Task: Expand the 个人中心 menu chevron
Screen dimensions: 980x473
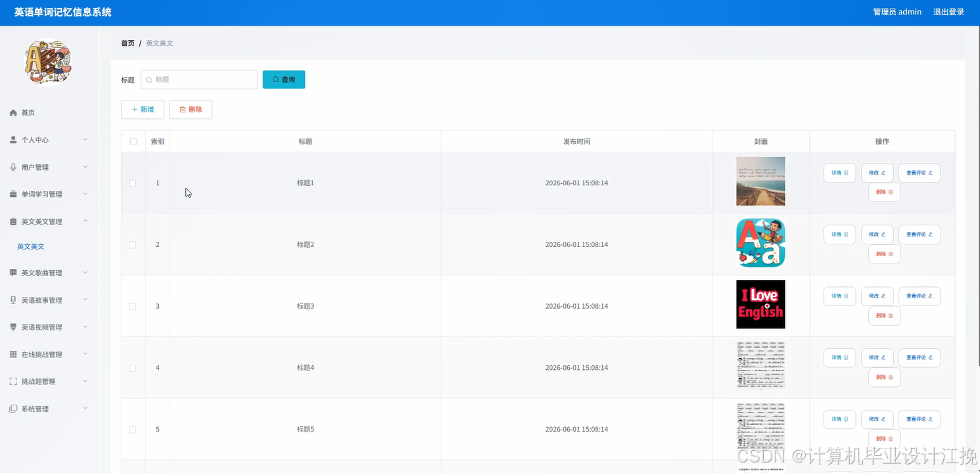Action: click(85, 140)
